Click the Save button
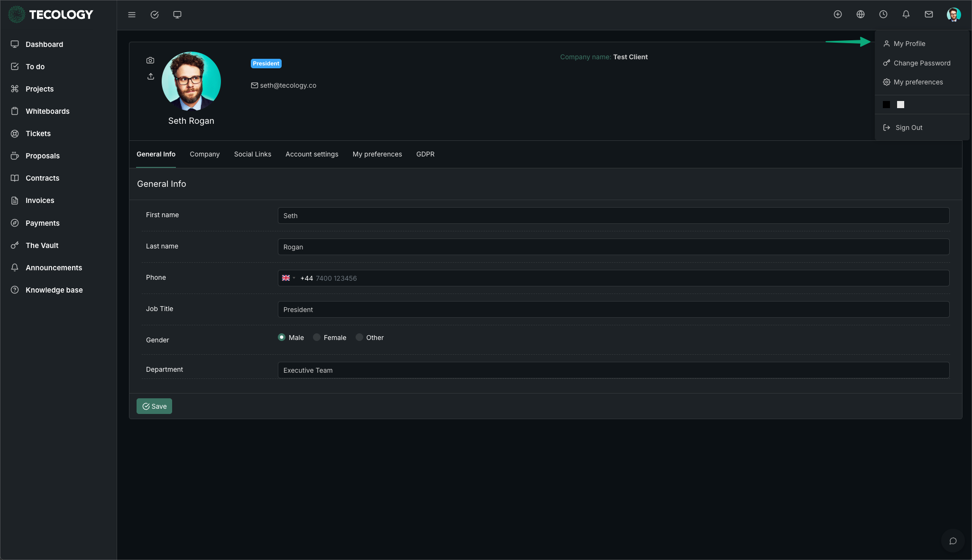 pyautogui.click(x=154, y=406)
